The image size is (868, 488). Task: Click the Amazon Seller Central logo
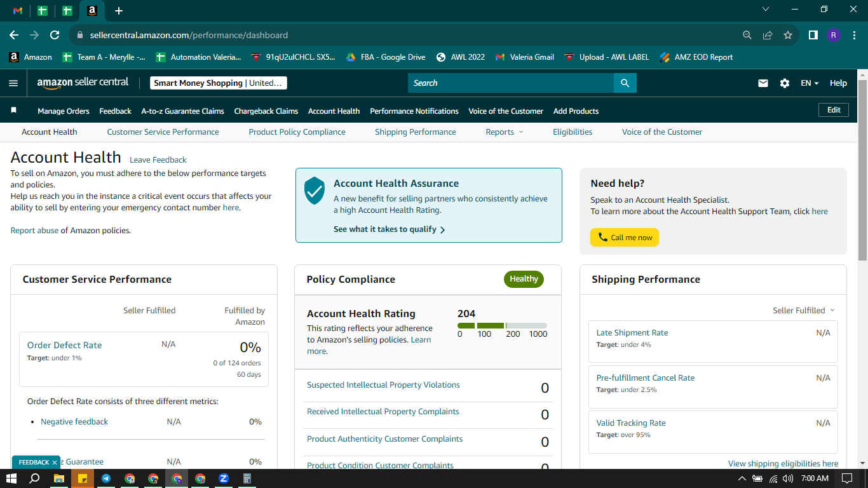coord(83,83)
